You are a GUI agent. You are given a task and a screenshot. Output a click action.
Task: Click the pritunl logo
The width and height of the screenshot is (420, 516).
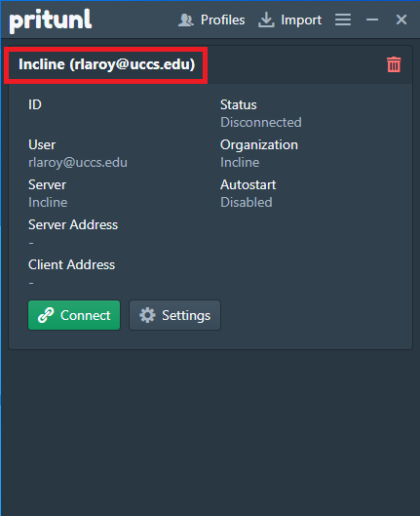(51, 20)
